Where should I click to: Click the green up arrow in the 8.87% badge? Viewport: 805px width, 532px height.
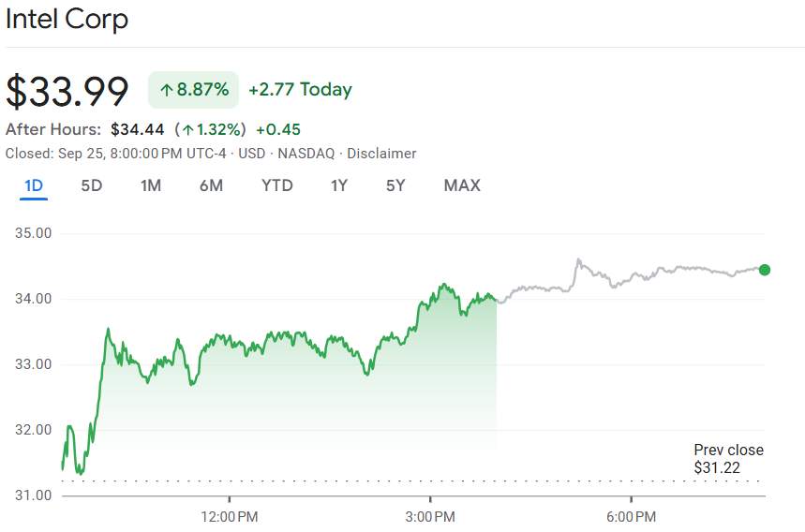point(166,90)
